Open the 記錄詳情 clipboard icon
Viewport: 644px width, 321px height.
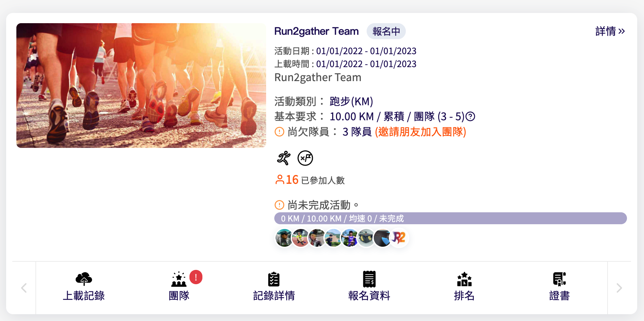coord(274,279)
